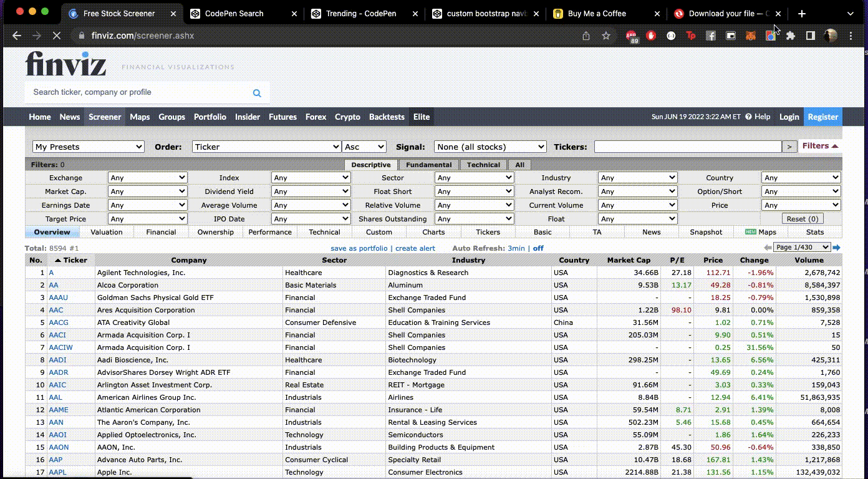
Task: Open the Sector filter dropdown
Action: (x=475, y=178)
